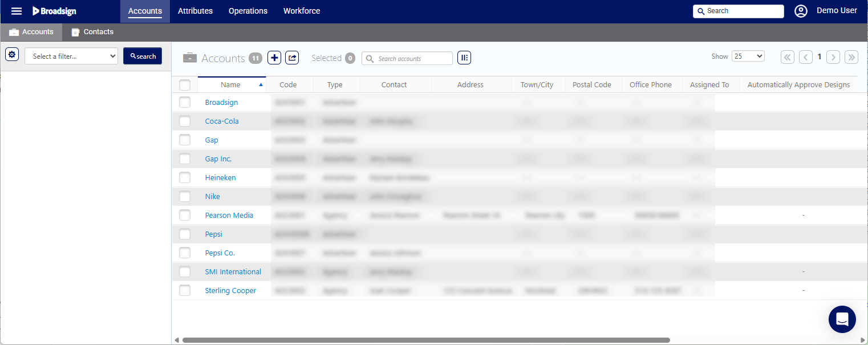This screenshot has height=345, width=868.
Task: Sort by the Office Phone column header
Action: click(x=651, y=85)
